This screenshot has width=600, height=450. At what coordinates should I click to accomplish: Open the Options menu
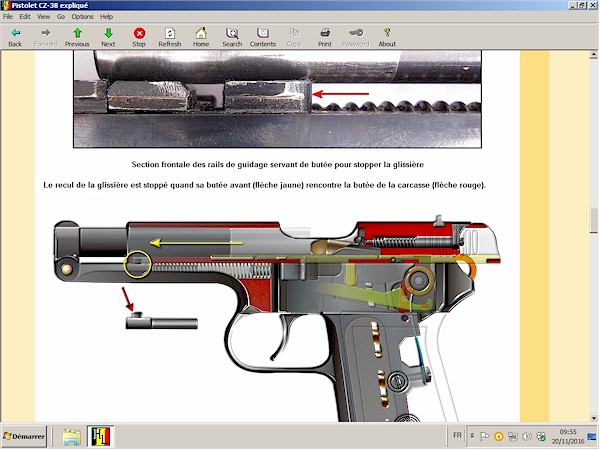(82, 16)
